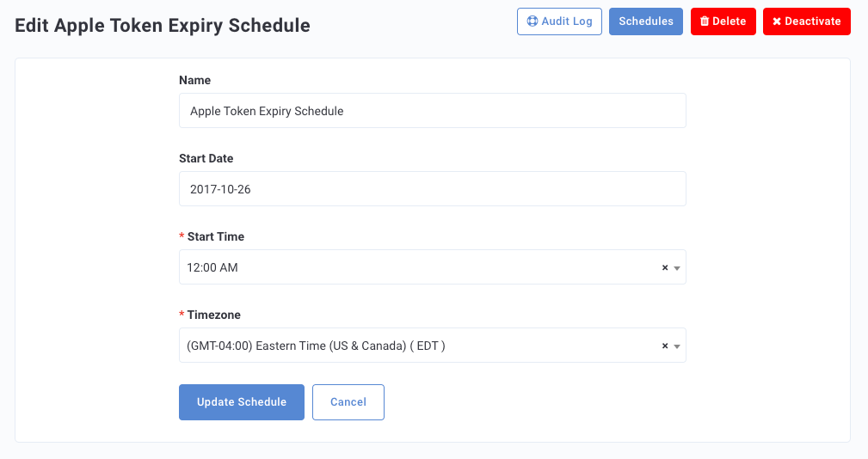
Task: Click the Edit Apple Token Expiry Schedule heading
Action: [163, 26]
